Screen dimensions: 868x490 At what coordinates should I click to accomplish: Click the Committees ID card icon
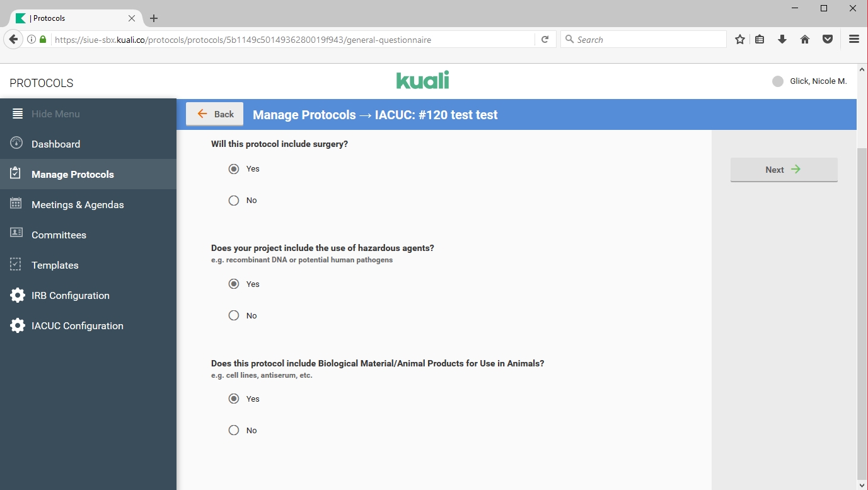pos(17,233)
